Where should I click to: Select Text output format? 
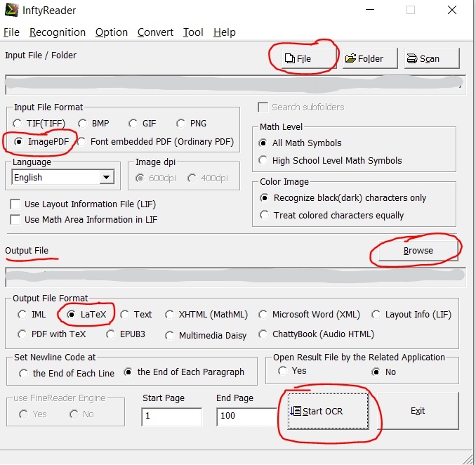135,315
